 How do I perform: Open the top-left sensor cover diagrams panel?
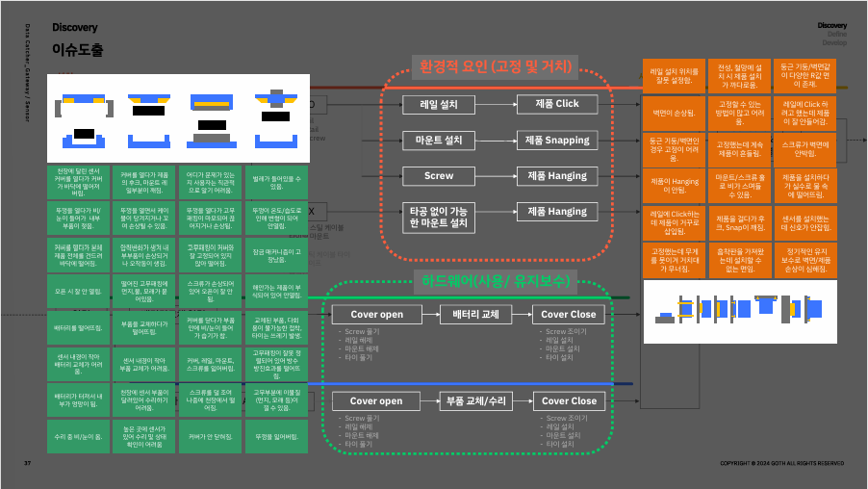point(178,118)
